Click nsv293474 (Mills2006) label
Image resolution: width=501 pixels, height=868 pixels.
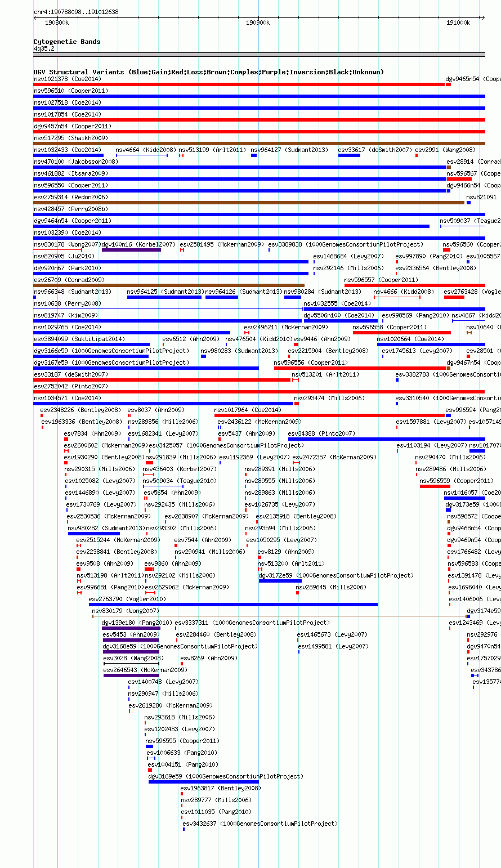click(x=329, y=398)
